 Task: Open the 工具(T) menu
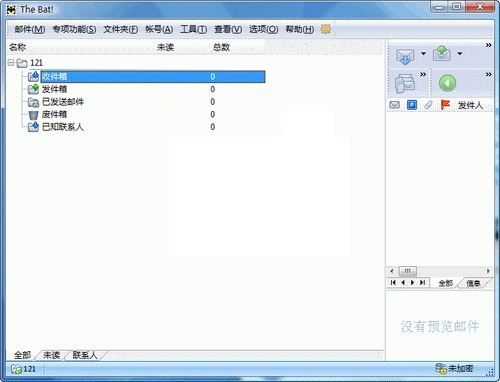(193, 29)
